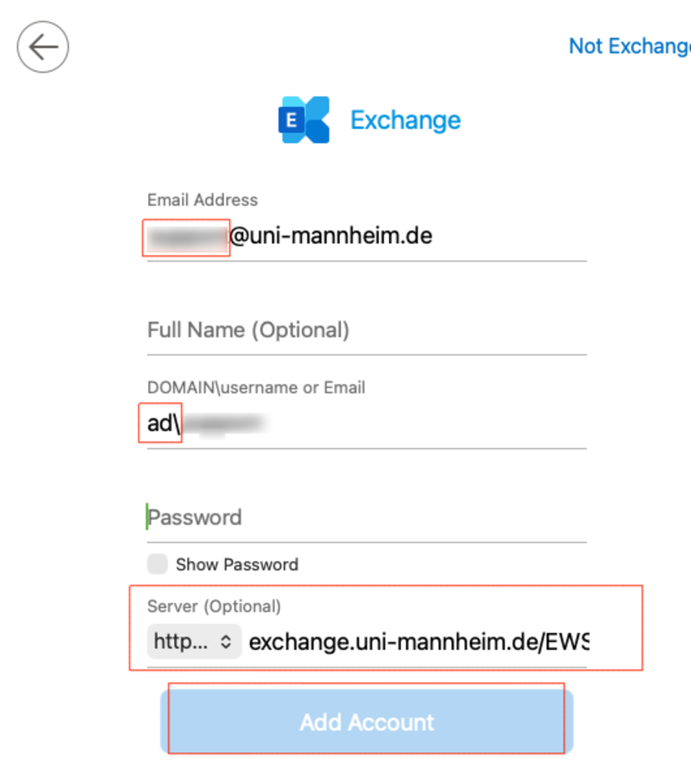
Task: Click the blurred username after ad\
Action: coord(224,424)
